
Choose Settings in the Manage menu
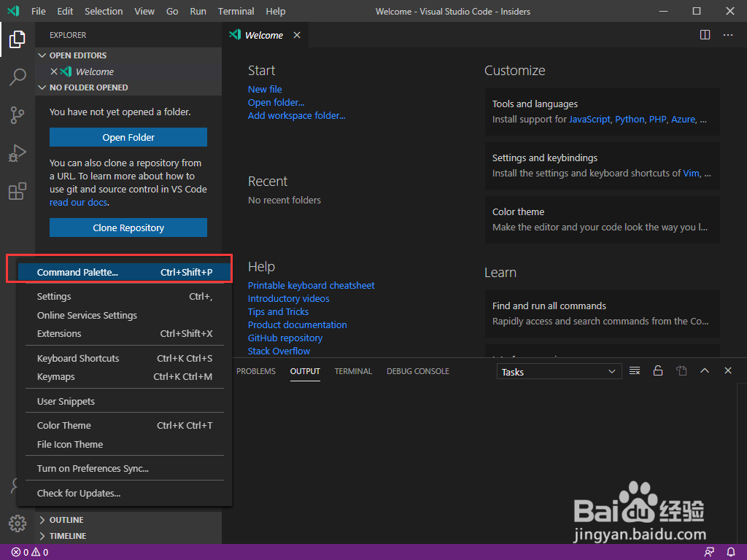click(125, 296)
